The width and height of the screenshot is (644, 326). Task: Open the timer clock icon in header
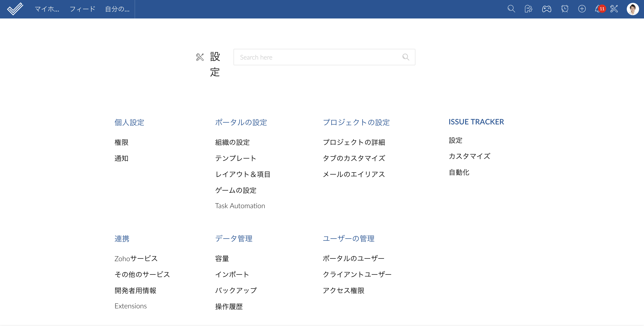click(565, 9)
